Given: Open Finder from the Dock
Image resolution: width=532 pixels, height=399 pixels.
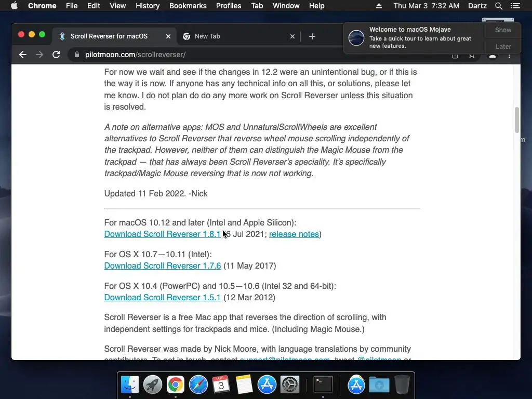Looking at the screenshot, I should click(130, 384).
